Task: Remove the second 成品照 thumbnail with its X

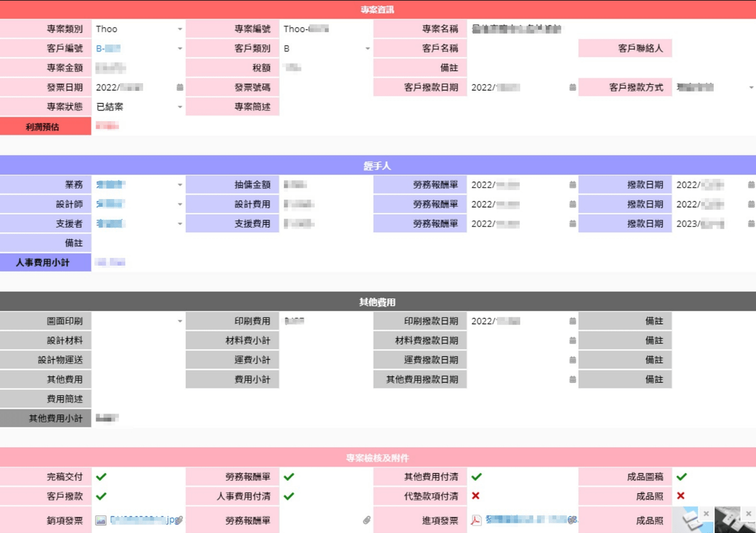Action: click(x=748, y=513)
